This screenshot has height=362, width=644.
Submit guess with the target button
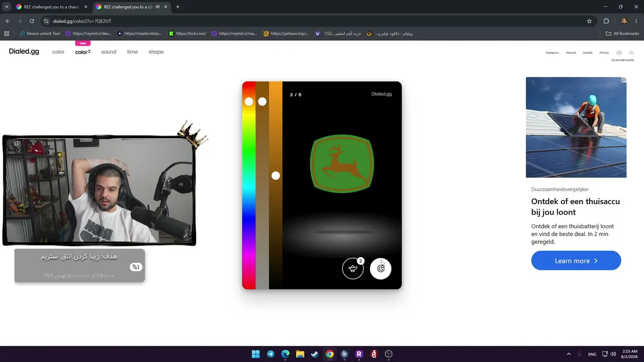381,268
